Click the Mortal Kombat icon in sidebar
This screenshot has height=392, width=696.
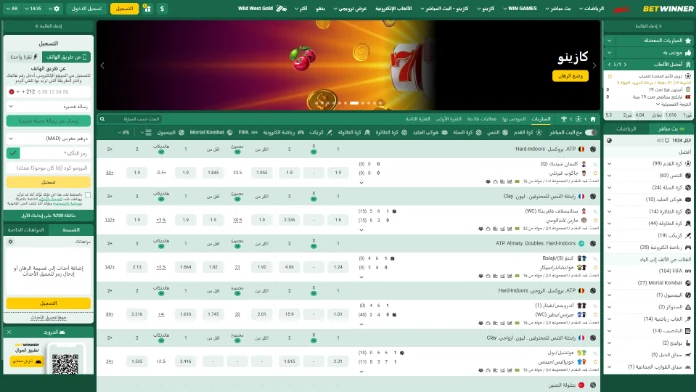point(688,283)
